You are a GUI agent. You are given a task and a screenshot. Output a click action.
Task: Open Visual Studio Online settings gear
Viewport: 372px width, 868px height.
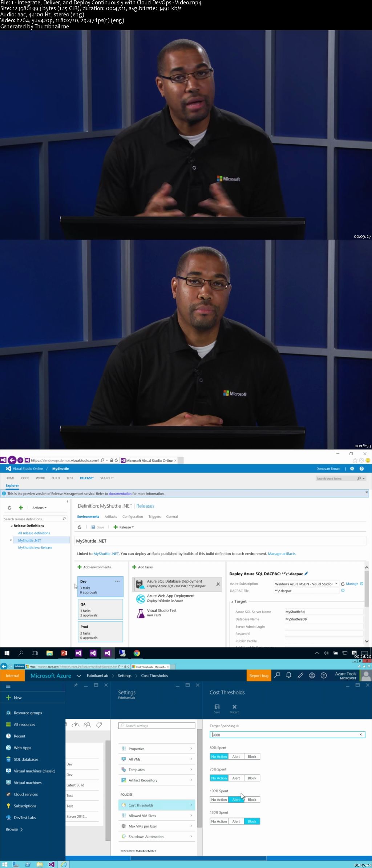pos(352,469)
